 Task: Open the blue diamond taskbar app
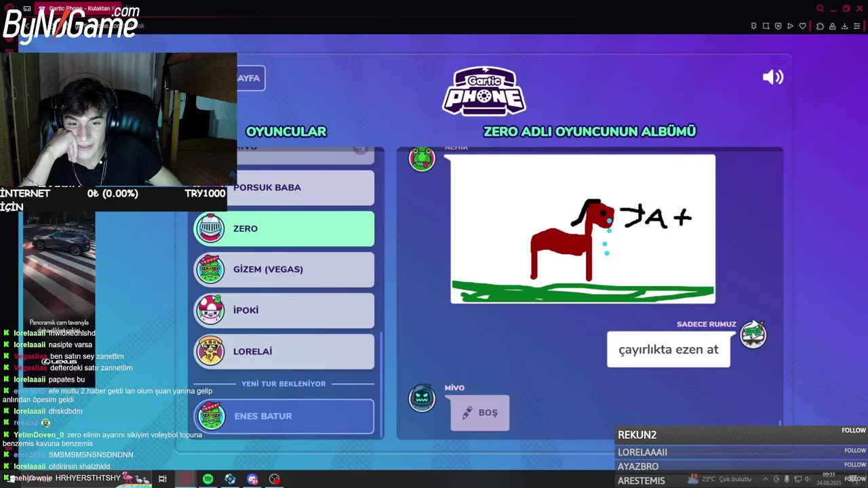[230, 479]
